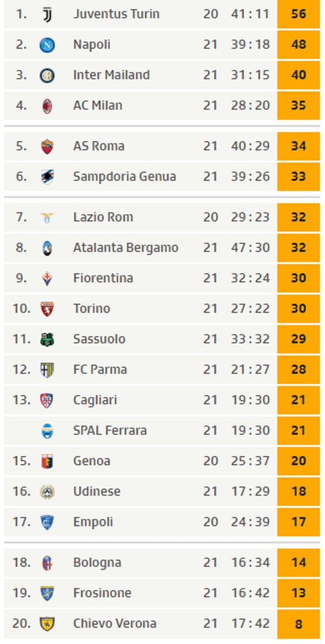325x644 pixels.
Task: Select the Inter Mailand crest icon
Action: click(x=47, y=75)
